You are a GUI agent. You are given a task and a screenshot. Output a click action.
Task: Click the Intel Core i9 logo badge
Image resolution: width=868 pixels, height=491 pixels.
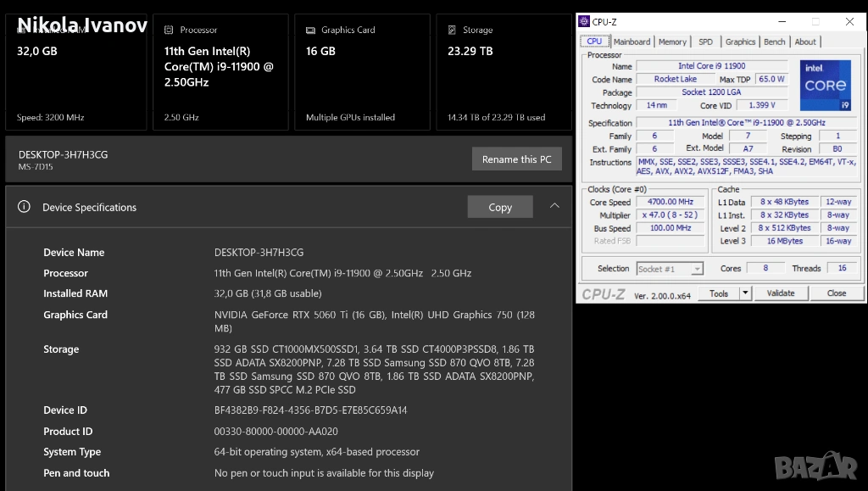click(x=825, y=86)
